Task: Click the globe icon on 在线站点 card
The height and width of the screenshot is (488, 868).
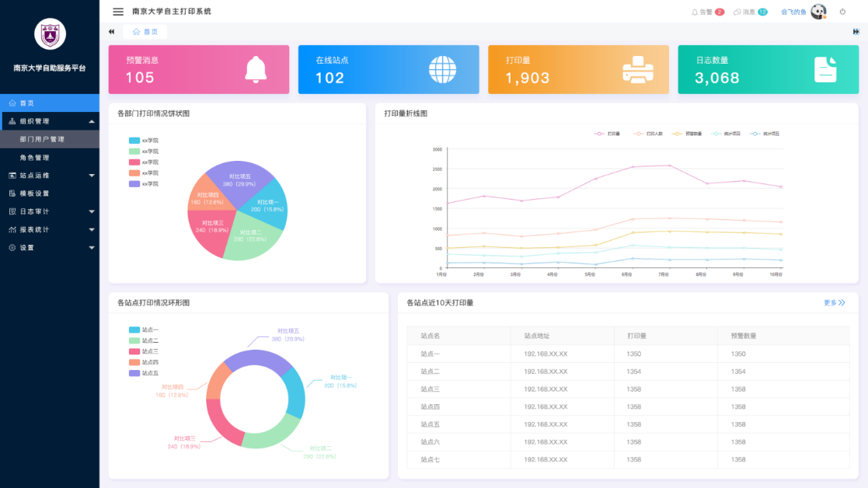Action: pos(443,69)
